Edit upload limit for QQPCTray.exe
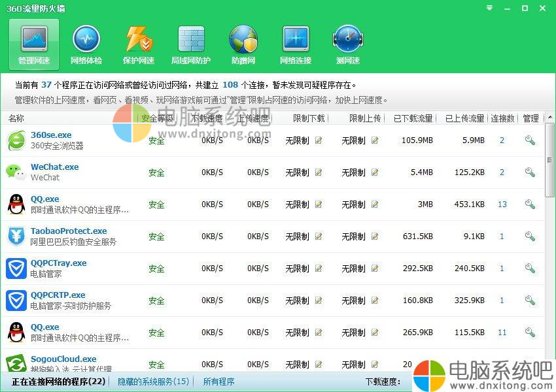 [x=375, y=269]
